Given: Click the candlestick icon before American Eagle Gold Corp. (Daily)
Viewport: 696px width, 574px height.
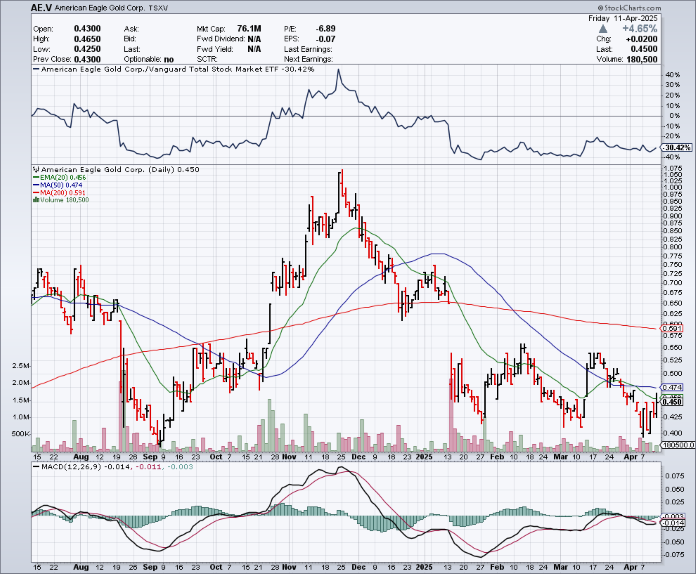Looking at the screenshot, I should pos(36,170).
